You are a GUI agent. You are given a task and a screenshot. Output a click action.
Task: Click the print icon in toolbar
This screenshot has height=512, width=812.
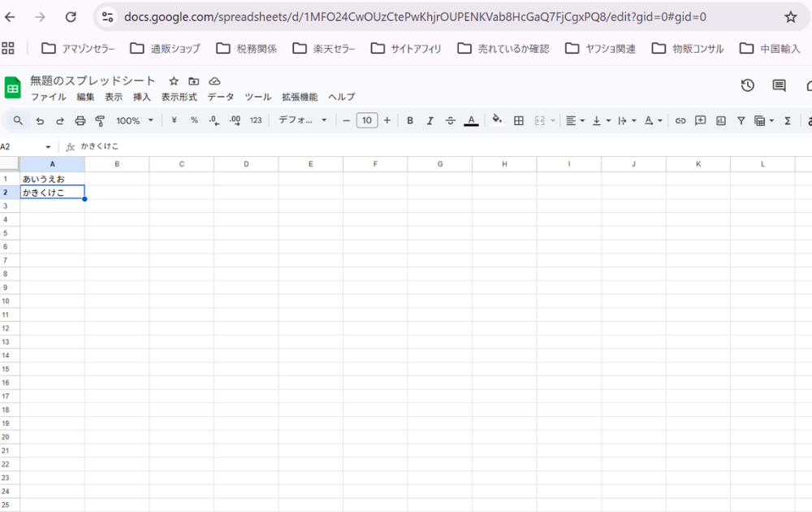click(80, 120)
